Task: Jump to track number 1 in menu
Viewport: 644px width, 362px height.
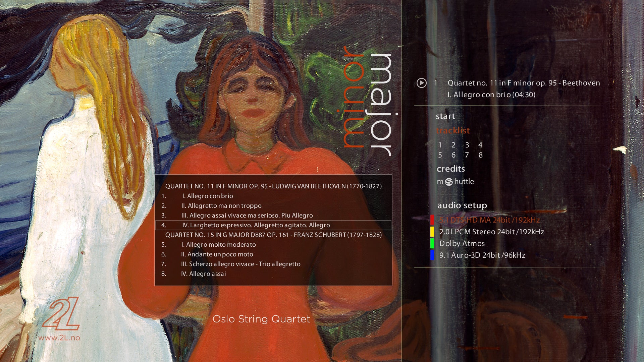Action: (x=440, y=145)
